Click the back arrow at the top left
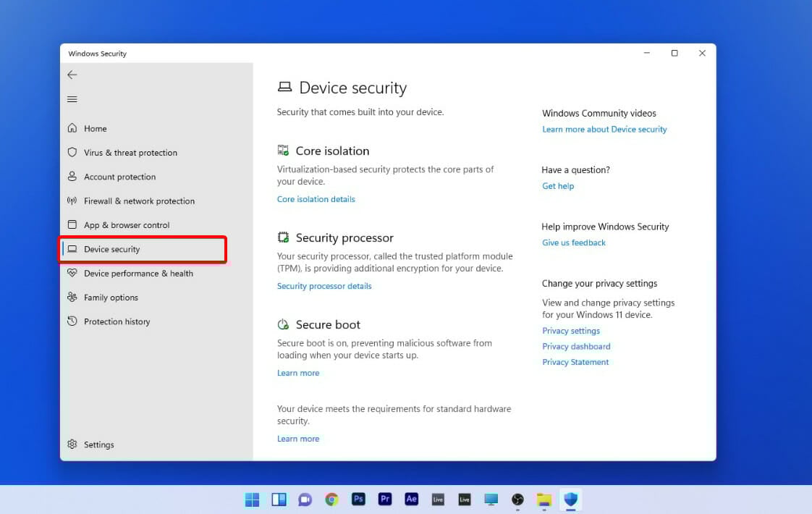This screenshot has width=812, height=514. [x=72, y=75]
